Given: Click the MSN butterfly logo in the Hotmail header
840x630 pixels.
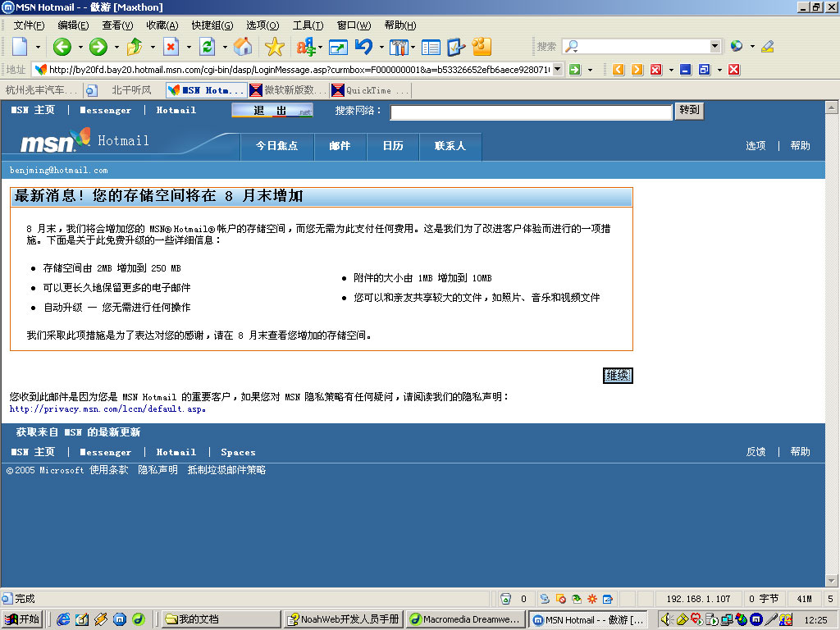Looking at the screenshot, I should pos(83,137).
